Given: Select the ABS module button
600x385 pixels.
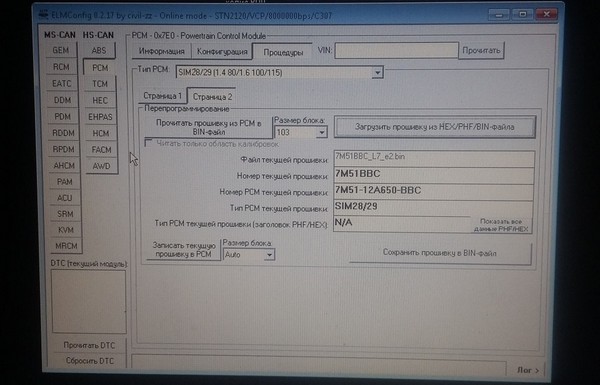Looking at the screenshot, I should click(99, 51).
